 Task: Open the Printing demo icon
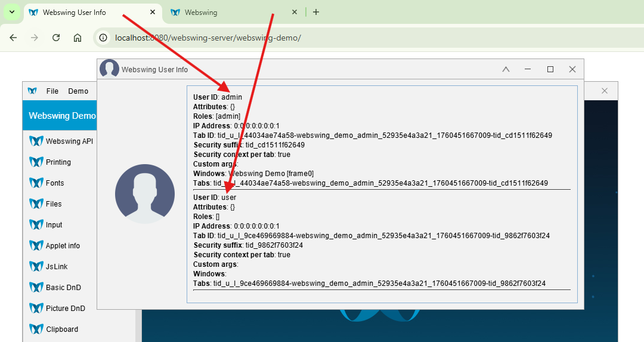[x=36, y=162]
